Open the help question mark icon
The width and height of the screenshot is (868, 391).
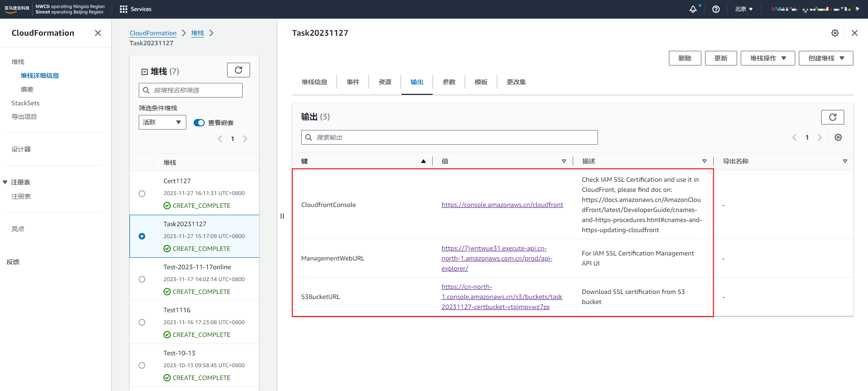[716, 9]
